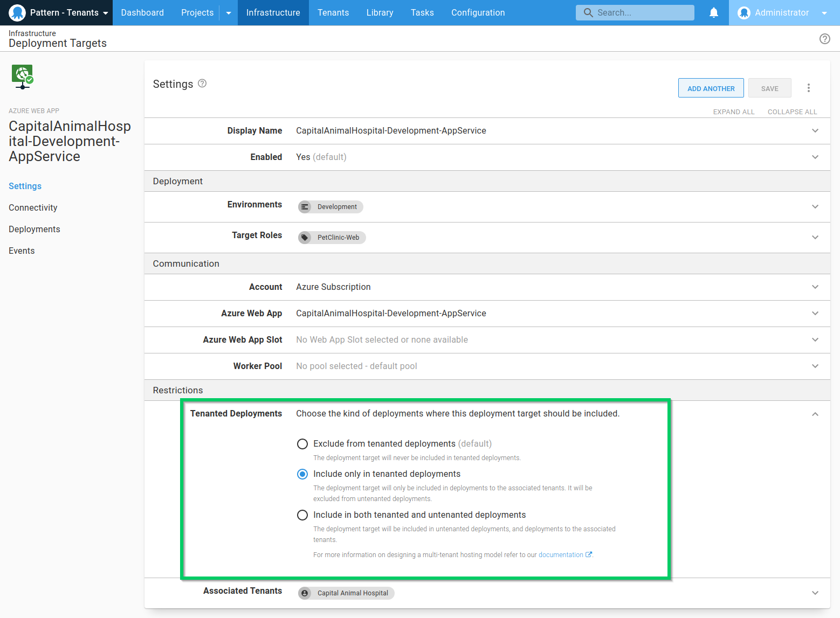Click the Azure Web App target icon
Viewport: 840px width, 618px height.
[x=23, y=77]
